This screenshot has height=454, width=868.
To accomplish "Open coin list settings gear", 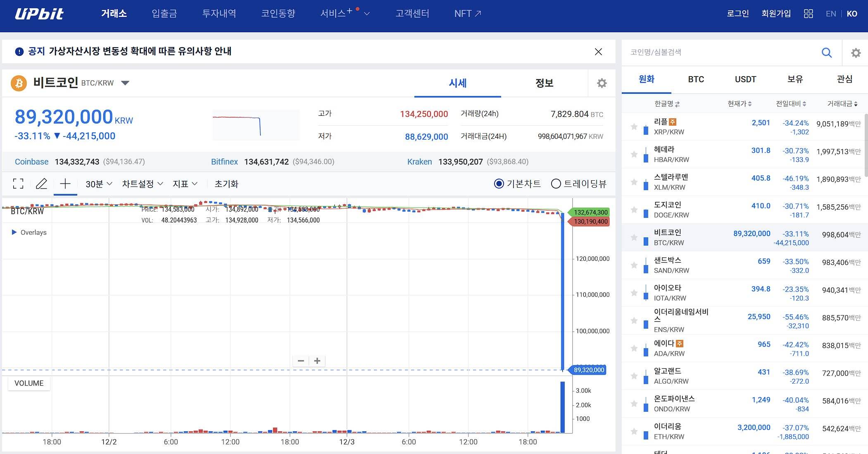I will point(856,53).
